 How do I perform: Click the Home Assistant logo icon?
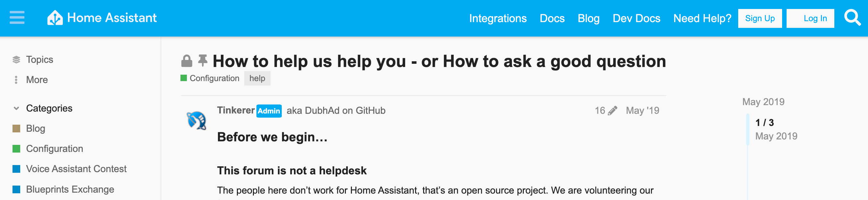[x=55, y=18]
